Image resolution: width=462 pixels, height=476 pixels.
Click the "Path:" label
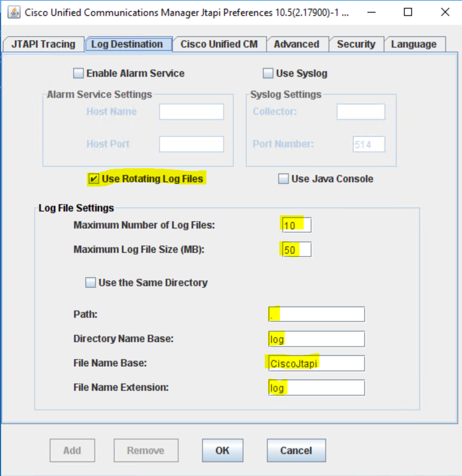85,314
